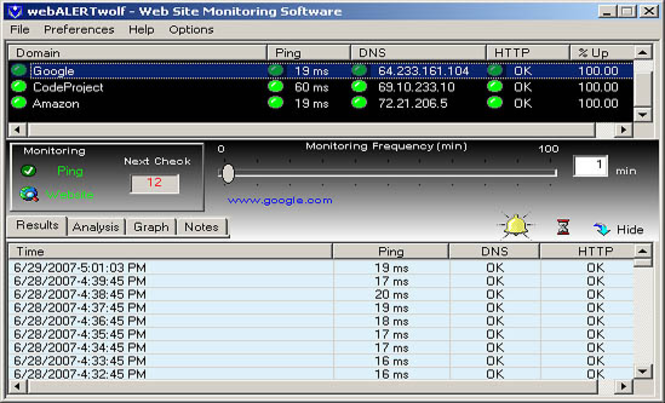The width and height of the screenshot is (665, 403).
Task: Click the top list's DNS column header
Action: [418, 53]
